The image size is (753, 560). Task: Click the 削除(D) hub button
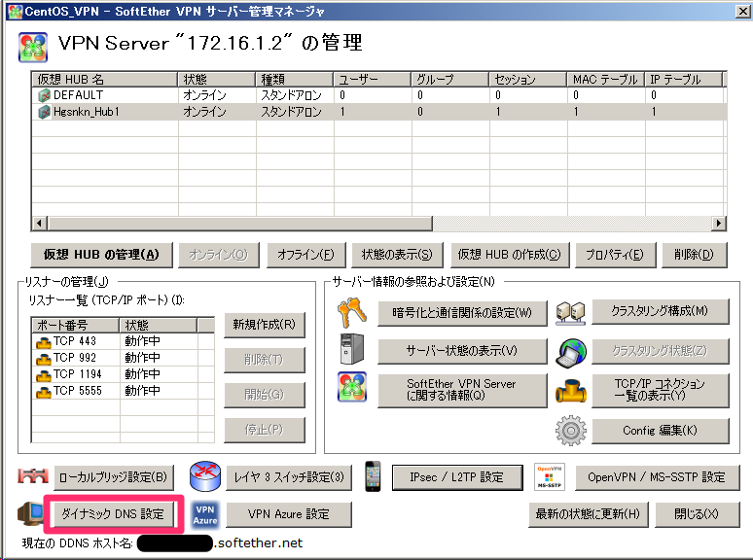tap(694, 255)
